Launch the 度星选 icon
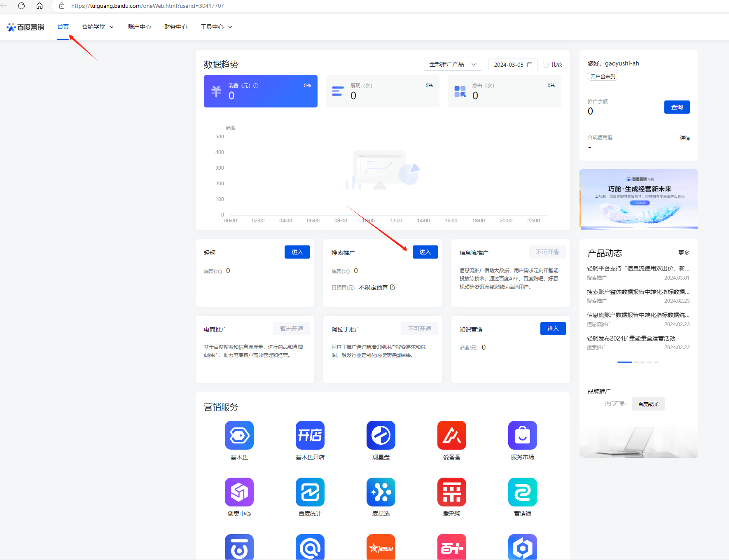 381,492
